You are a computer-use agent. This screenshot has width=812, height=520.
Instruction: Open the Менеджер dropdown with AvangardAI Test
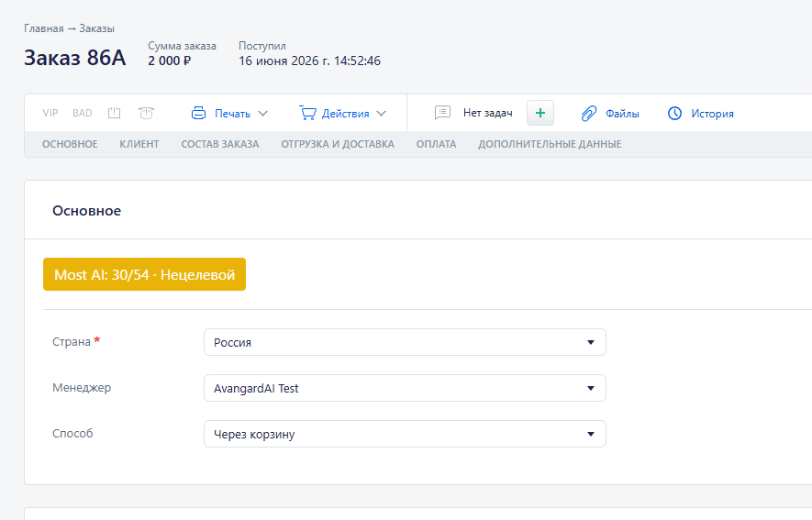(x=405, y=388)
